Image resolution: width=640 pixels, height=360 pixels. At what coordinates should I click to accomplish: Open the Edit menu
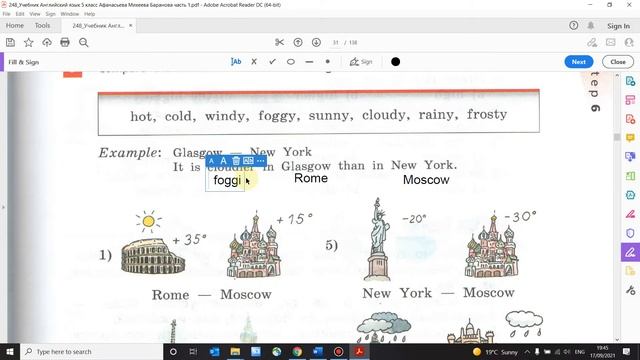click(x=20, y=14)
